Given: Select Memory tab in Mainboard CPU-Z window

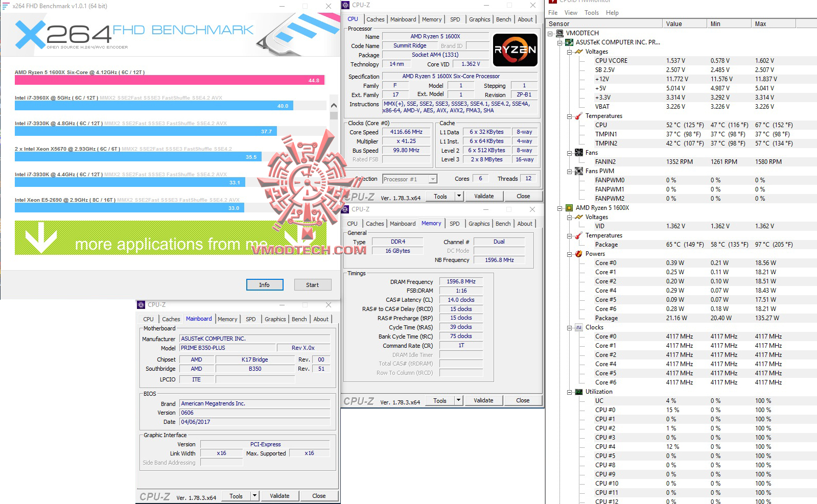Looking at the screenshot, I should pos(227,319).
